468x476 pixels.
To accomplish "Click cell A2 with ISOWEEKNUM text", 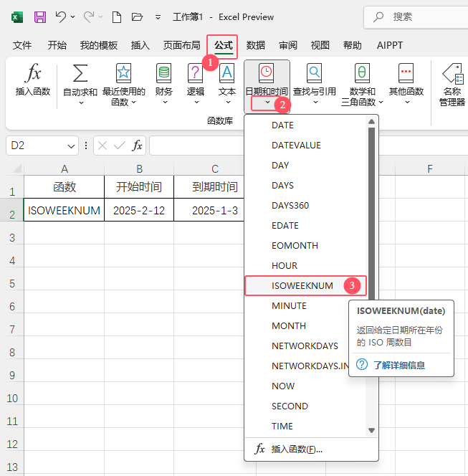I will click(x=64, y=210).
